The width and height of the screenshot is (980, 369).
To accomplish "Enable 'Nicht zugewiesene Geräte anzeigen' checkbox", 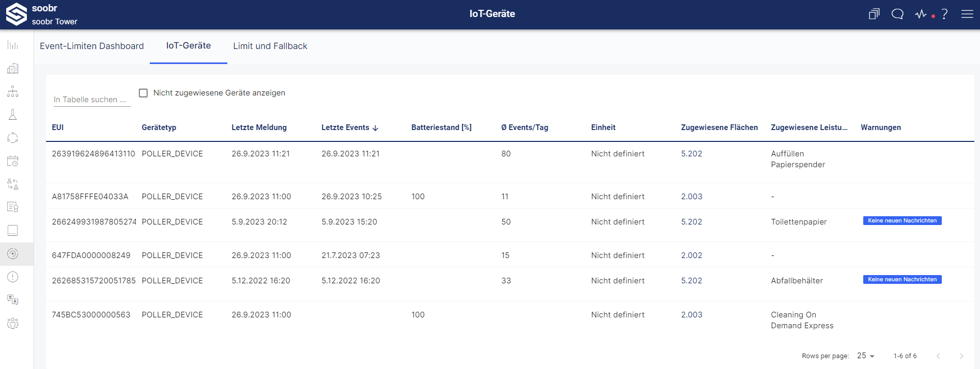I will click(x=144, y=93).
